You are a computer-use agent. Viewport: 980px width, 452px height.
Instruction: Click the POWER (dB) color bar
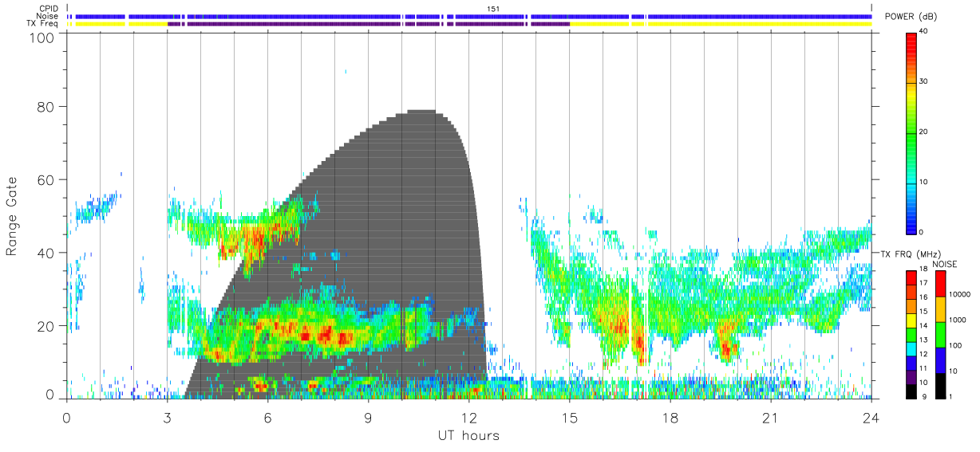point(912,132)
